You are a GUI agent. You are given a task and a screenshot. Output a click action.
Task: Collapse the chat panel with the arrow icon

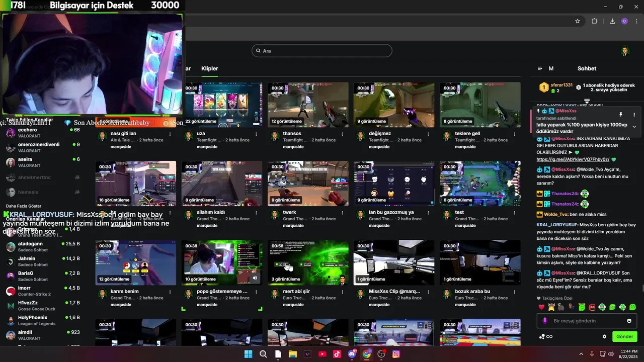pos(540,68)
